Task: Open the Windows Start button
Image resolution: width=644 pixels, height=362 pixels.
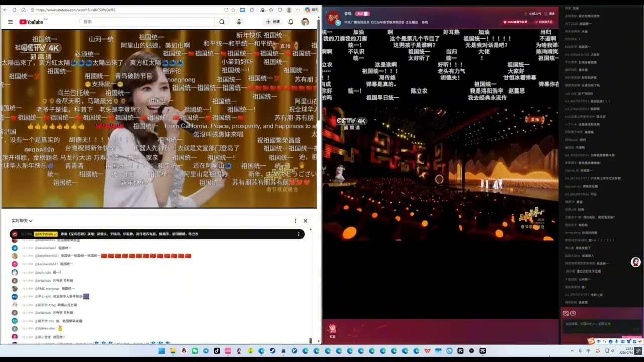Action: (x=162, y=351)
